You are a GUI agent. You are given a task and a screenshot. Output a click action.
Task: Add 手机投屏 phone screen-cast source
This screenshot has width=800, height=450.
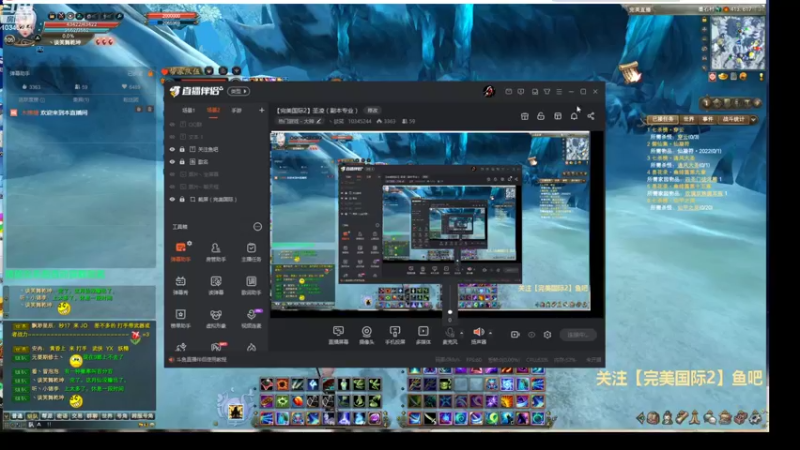[x=394, y=335]
